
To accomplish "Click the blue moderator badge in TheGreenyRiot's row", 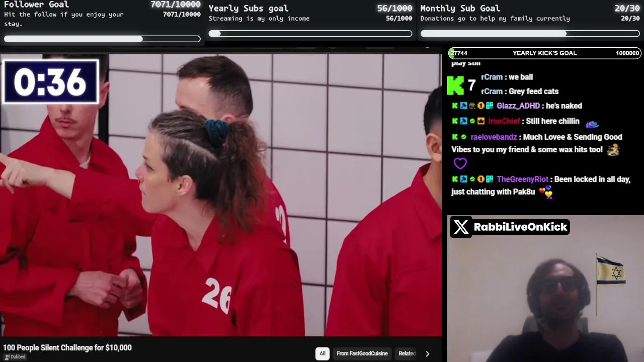I will coord(463,179).
